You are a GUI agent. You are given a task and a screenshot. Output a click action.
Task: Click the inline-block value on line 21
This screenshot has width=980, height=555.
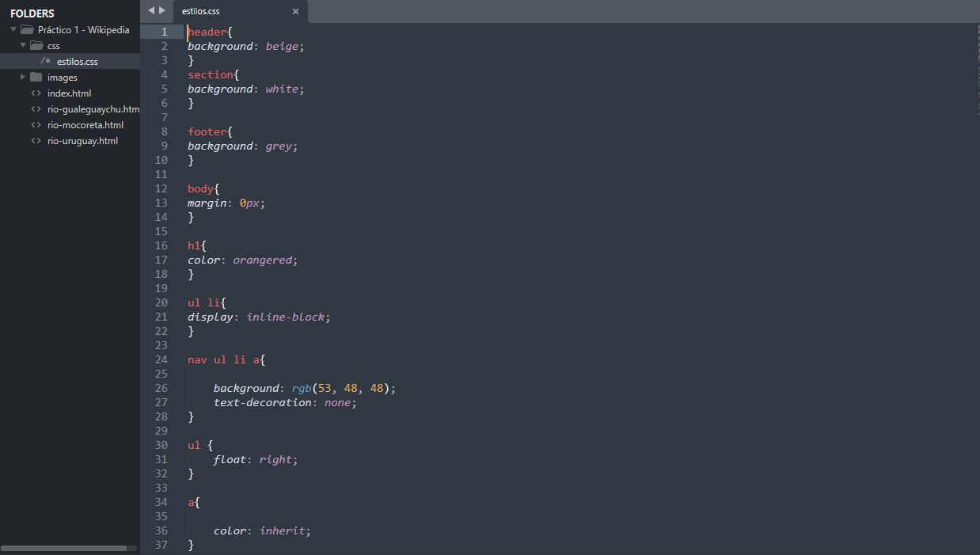(286, 317)
